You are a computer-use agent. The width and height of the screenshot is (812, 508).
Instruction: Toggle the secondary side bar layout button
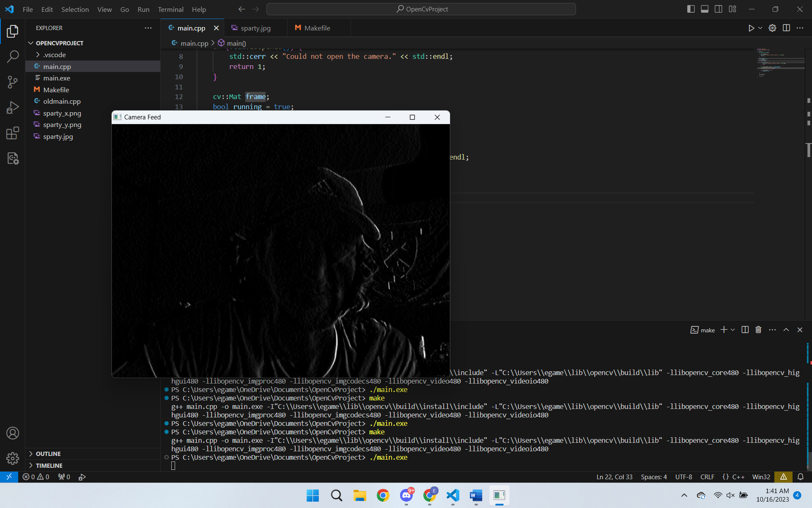[x=719, y=9]
